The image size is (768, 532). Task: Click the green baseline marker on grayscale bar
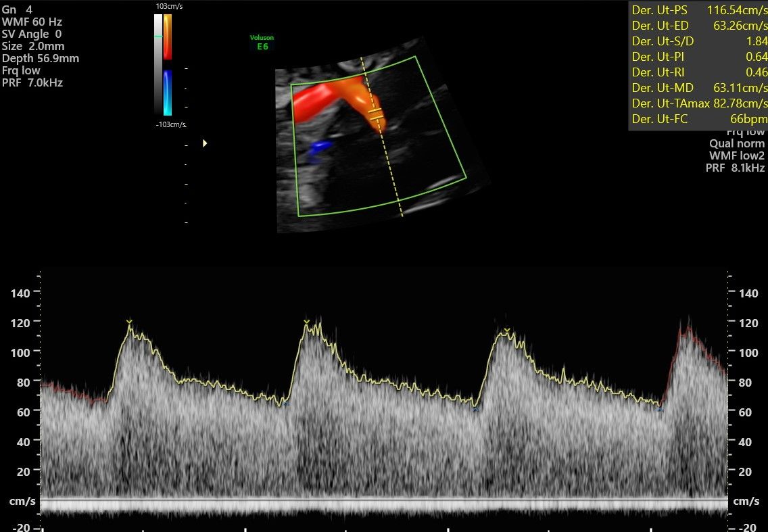tap(158, 37)
